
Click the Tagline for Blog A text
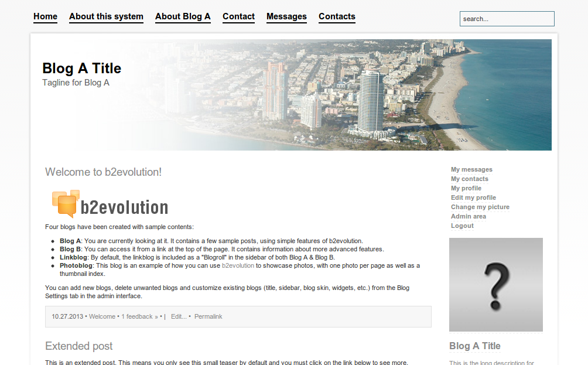(x=76, y=83)
